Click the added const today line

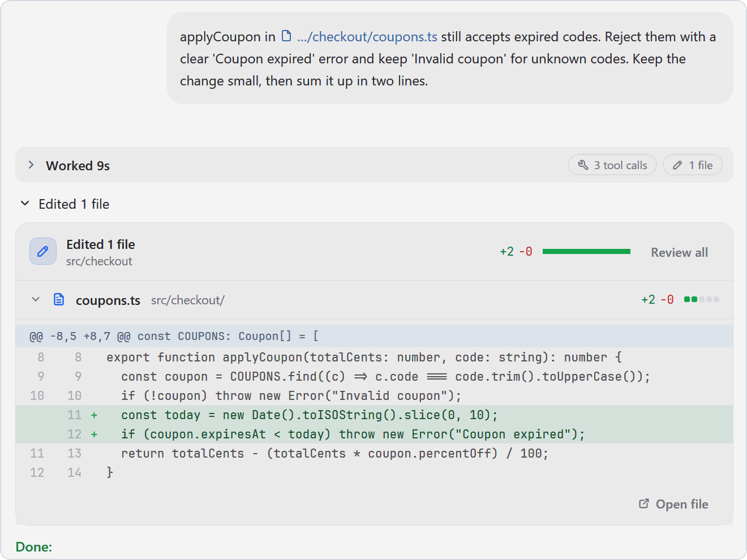click(x=374, y=415)
